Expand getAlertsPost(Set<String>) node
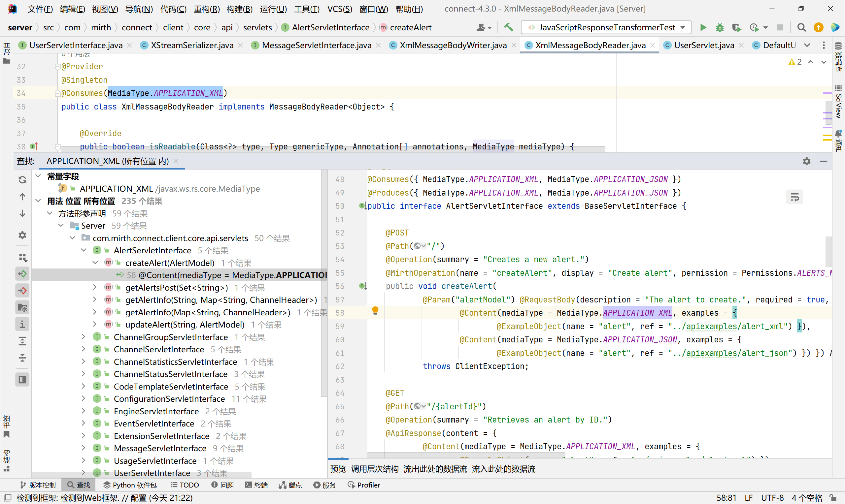Image resolution: width=845 pixels, height=504 pixels. coord(95,287)
